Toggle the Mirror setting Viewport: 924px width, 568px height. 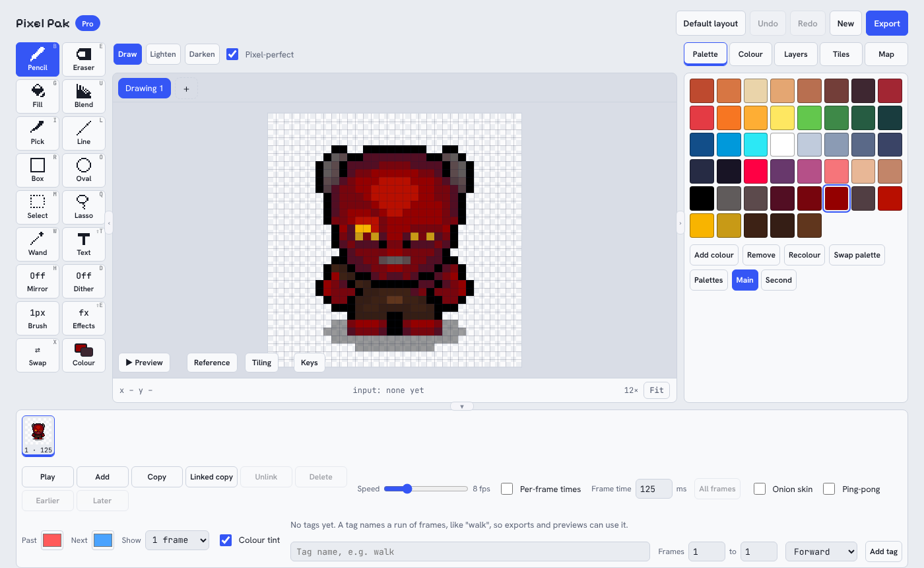tap(38, 281)
